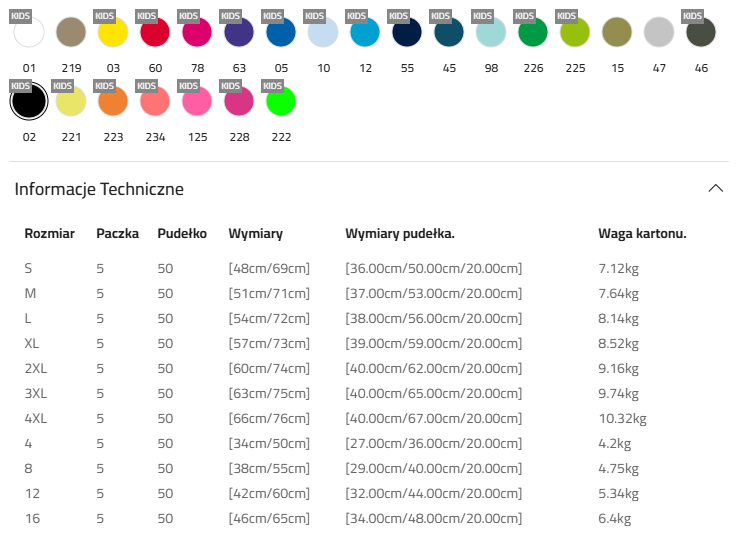Click the Informacje Techniczne heading
745x548 pixels.
pyautogui.click(x=99, y=189)
